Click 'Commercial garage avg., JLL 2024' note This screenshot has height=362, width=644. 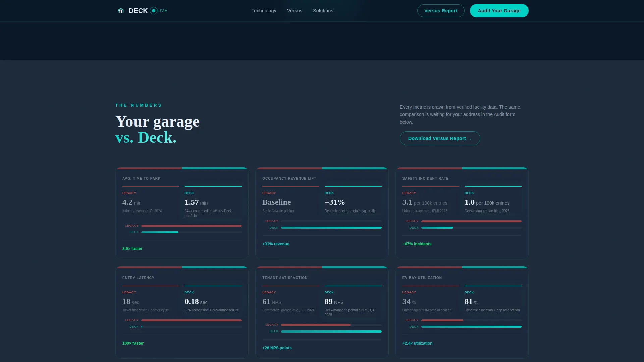point(288,310)
